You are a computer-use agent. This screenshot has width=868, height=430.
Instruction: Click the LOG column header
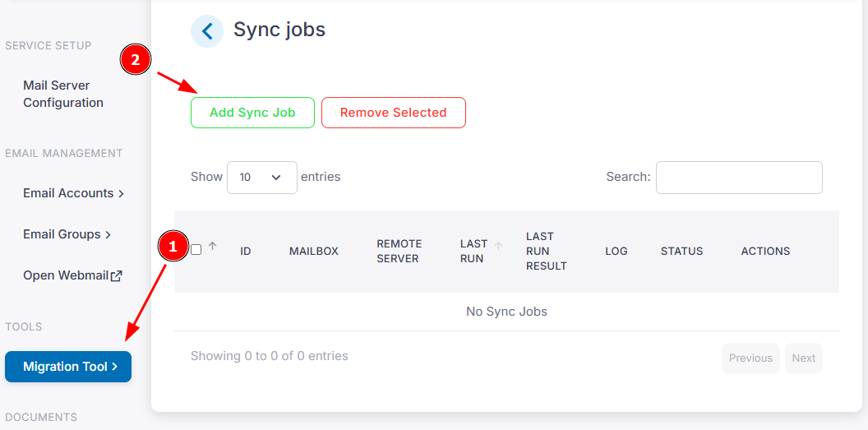(x=616, y=252)
